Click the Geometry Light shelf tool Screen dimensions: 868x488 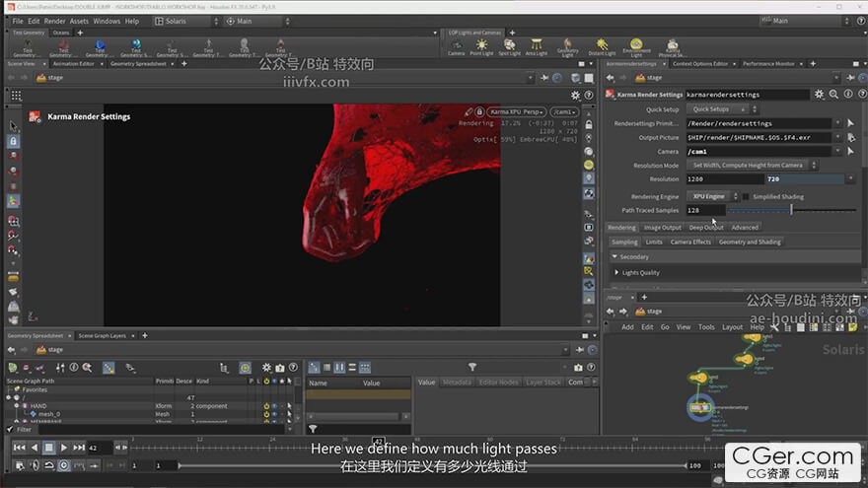point(568,46)
